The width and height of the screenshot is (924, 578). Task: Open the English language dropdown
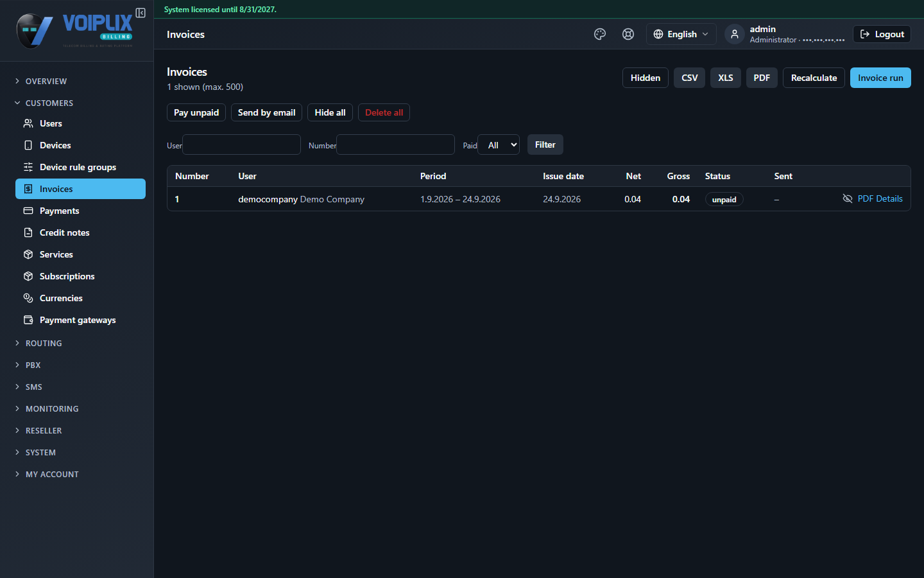[x=681, y=34]
